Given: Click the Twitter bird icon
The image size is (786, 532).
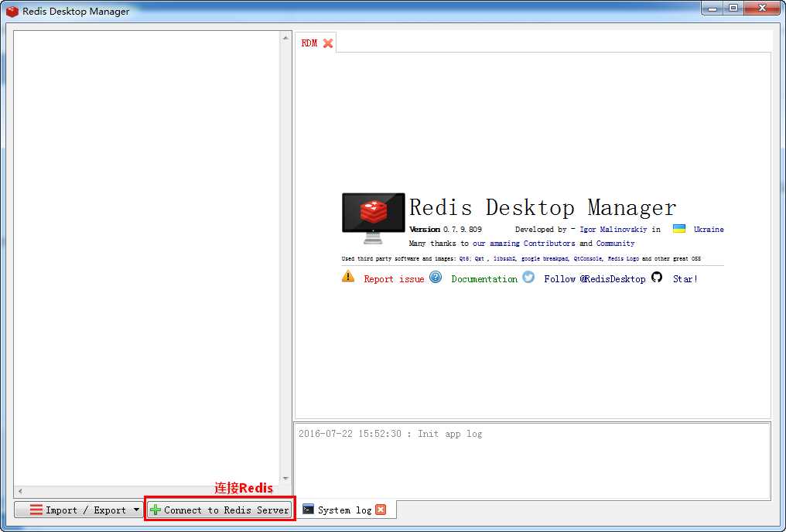Looking at the screenshot, I should 528,277.
